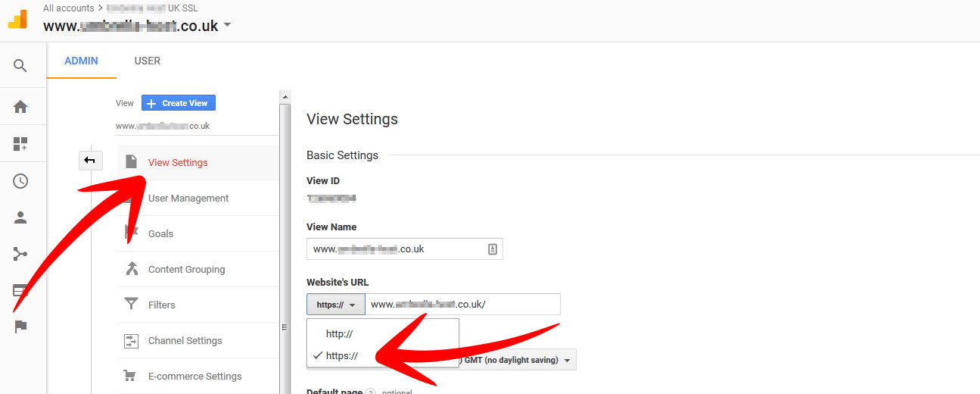Open Real-time clock icon

tap(20, 181)
